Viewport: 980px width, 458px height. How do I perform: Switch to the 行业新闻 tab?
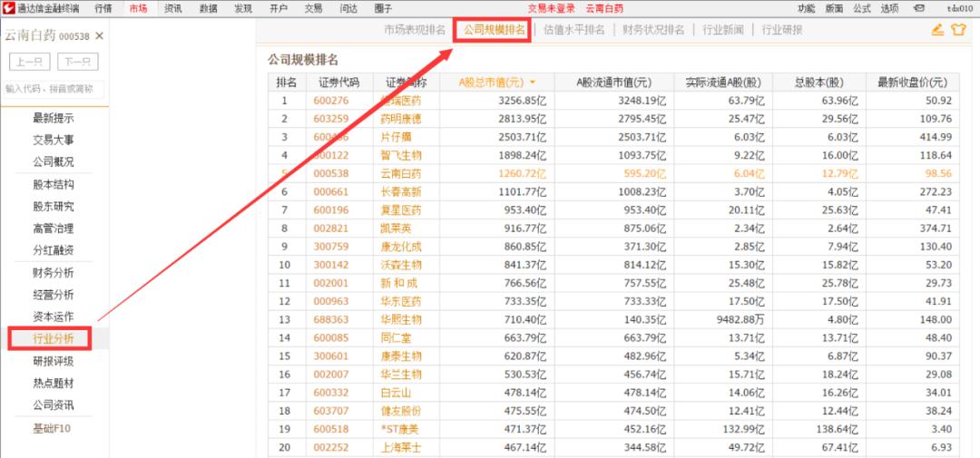(723, 30)
